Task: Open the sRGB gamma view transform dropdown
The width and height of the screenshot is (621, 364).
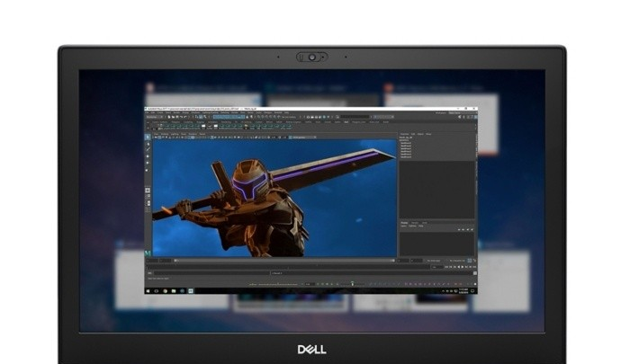Action: 303,138
